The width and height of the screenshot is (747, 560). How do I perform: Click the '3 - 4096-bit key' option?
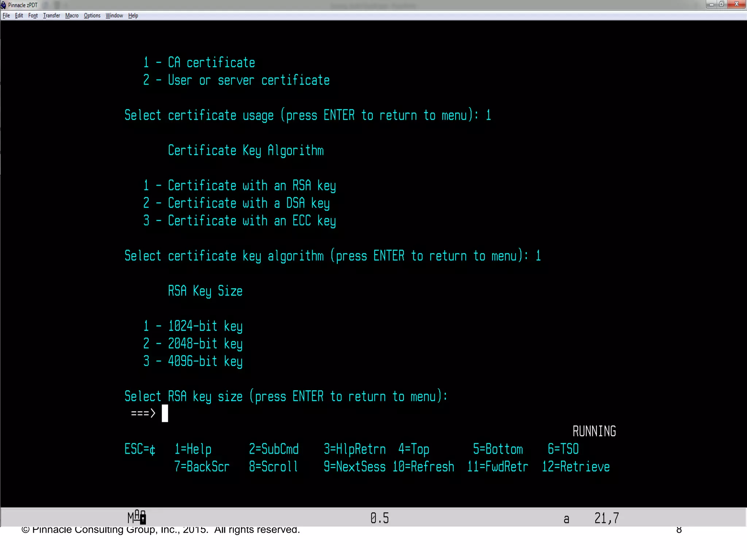click(x=193, y=361)
